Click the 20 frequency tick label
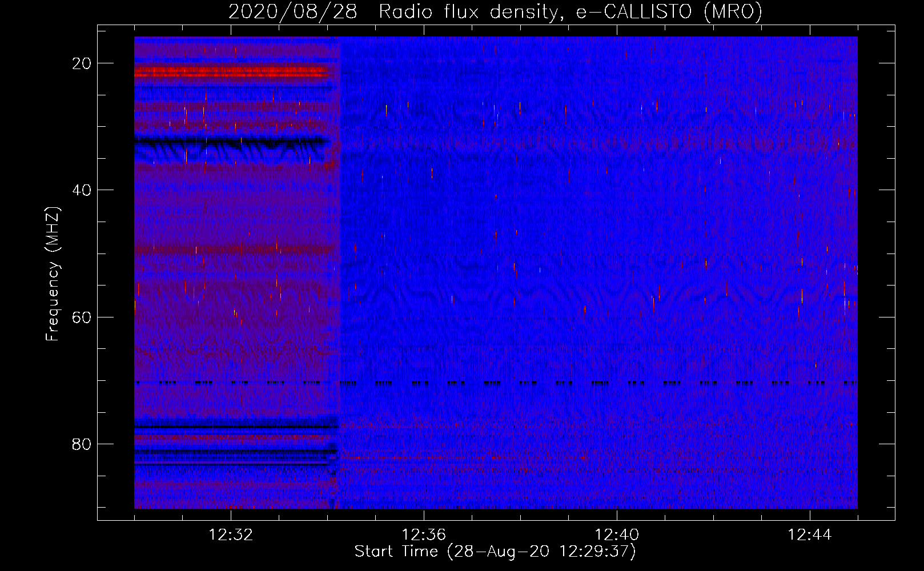The height and width of the screenshot is (571, 924). coord(82,63)
